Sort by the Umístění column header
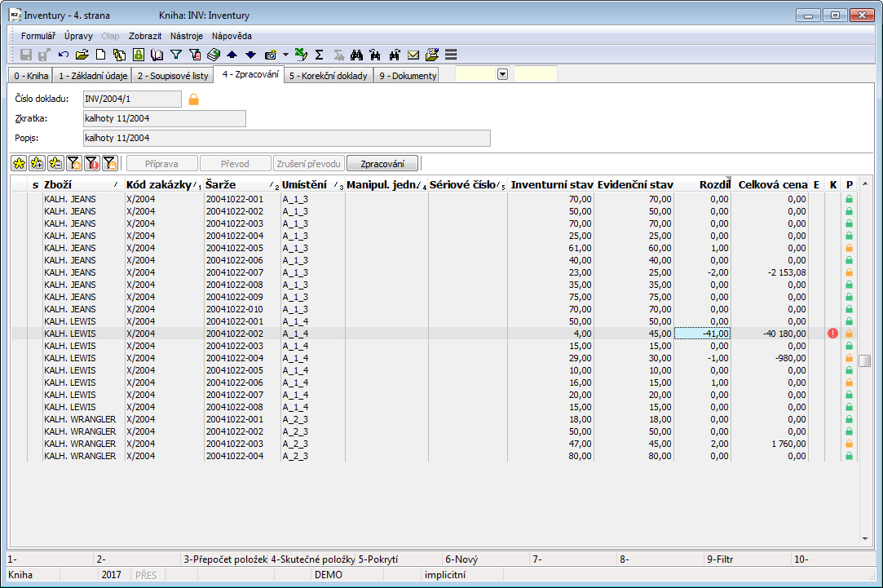Viewport: 883px width, 588px height. pos(312,185)
